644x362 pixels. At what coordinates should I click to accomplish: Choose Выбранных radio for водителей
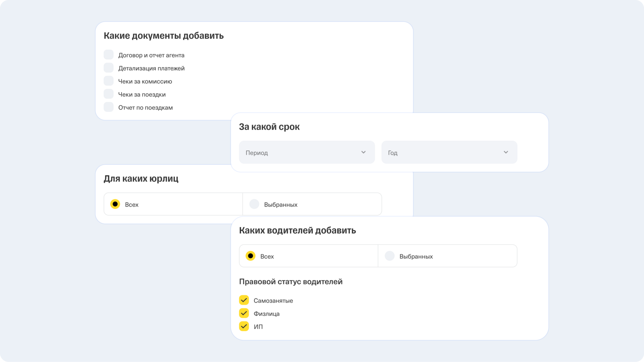389,256
